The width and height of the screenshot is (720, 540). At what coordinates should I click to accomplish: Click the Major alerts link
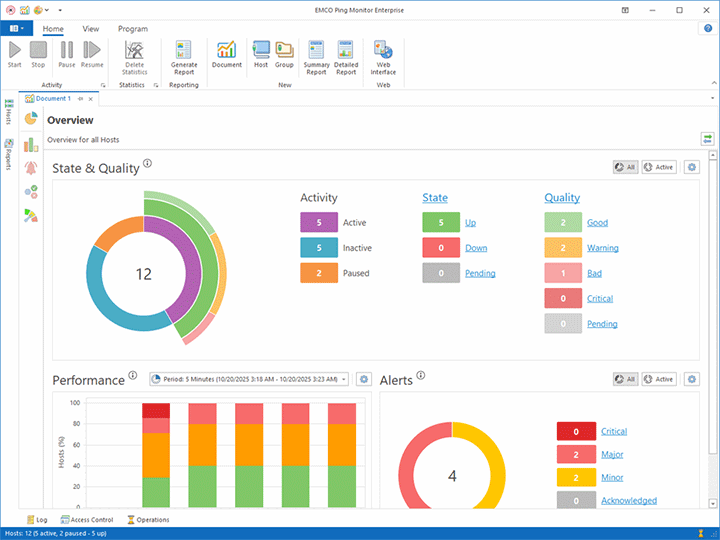pos(612,455)
